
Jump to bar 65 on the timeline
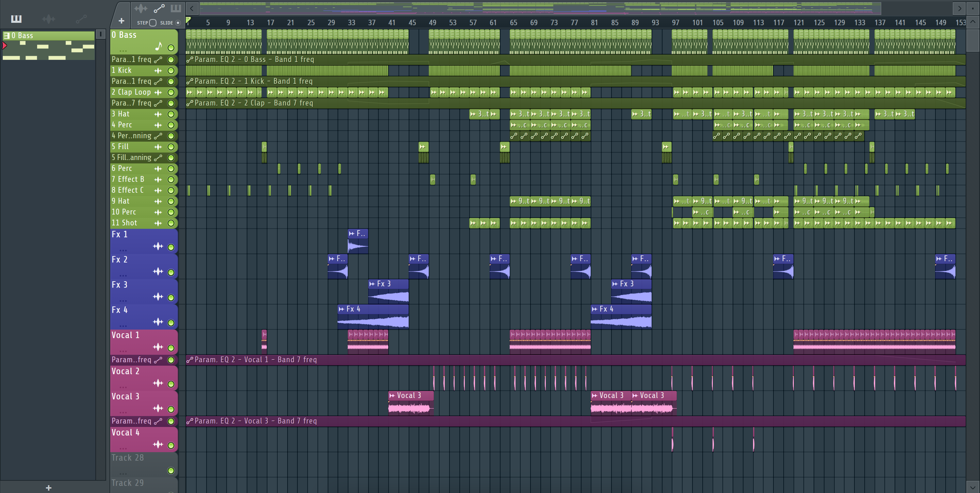tap(513, 23)
